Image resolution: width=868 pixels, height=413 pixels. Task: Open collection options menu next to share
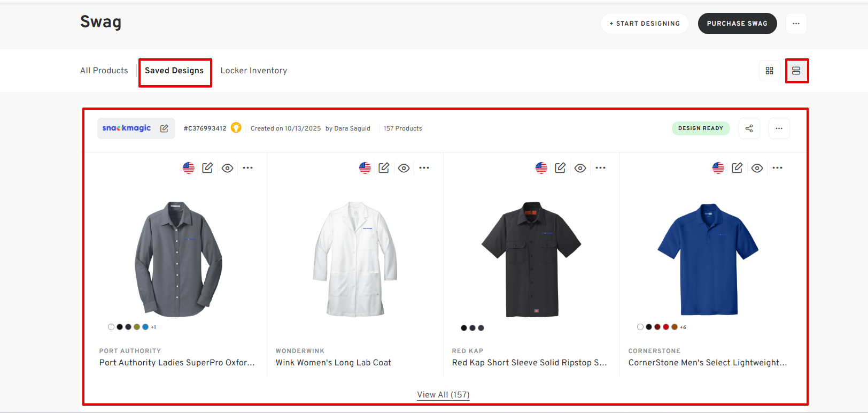pyautogui.click(x=779, y=128)
